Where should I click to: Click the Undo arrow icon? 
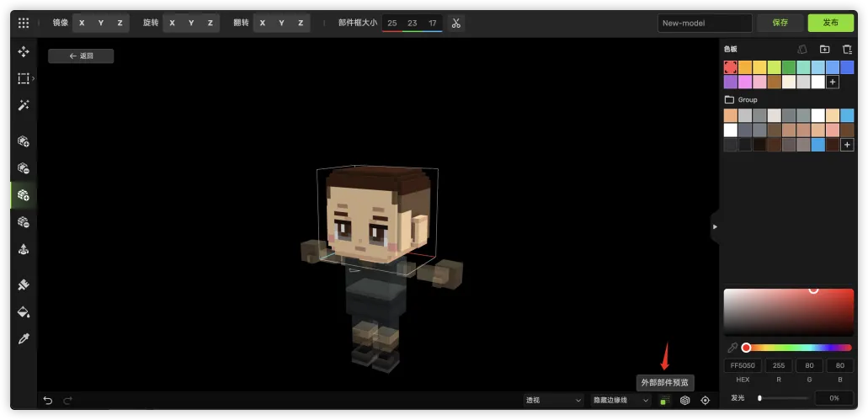point(48,401)
